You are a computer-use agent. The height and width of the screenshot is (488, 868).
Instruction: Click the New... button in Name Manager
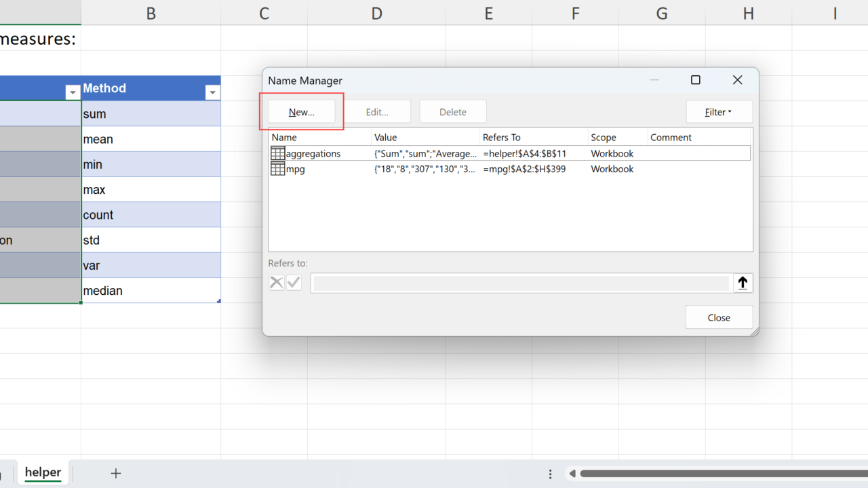pyautogui.click(x=302, y=112)
